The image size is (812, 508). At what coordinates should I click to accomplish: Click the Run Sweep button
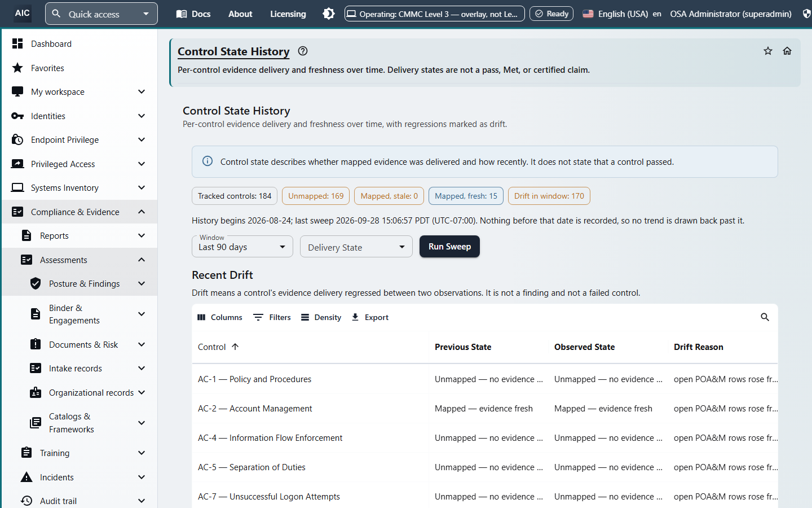(449, 247)
